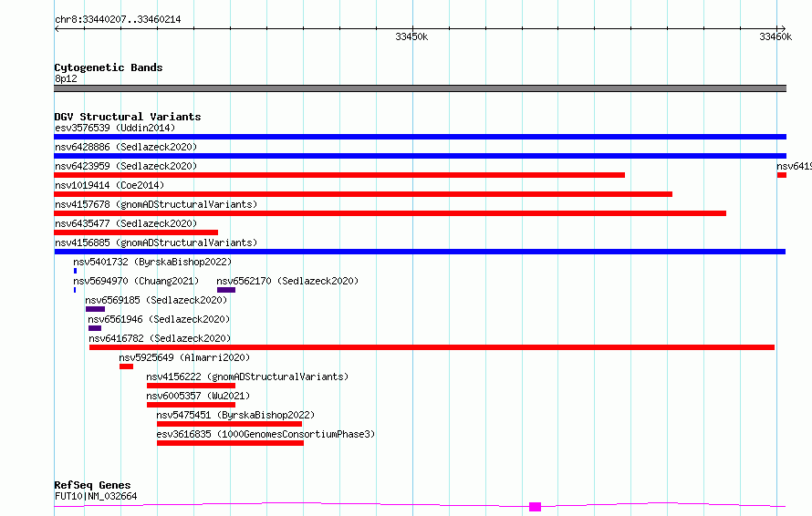Click the red bar for nsv4157678
This screenshot has width=812, height=516.
pyautogui.click(x=390, y=213)
